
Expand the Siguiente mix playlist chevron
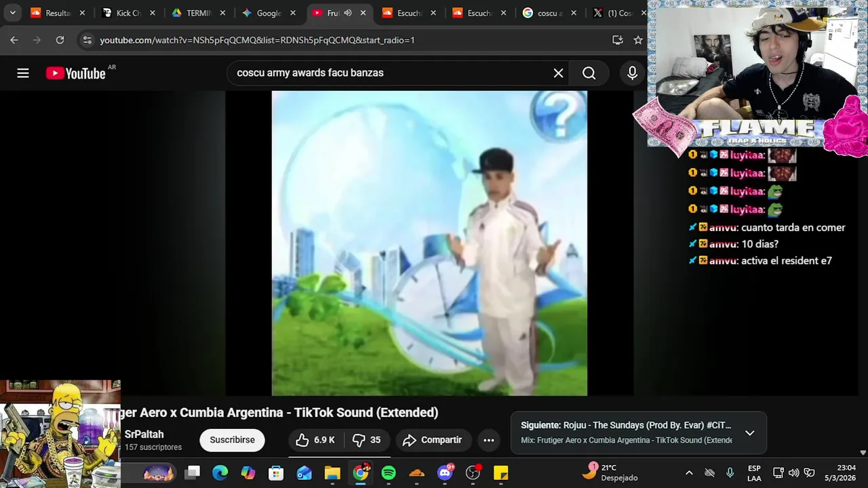(x=749, y=432)
